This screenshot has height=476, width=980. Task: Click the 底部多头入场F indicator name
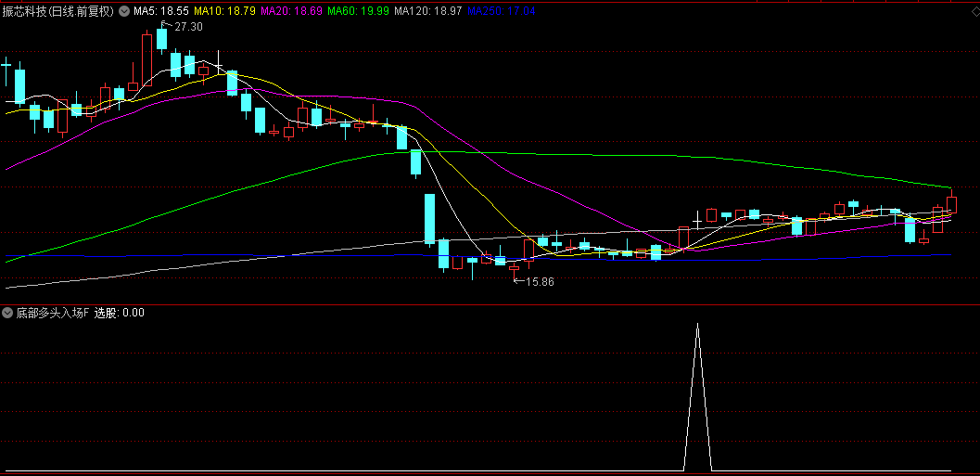53,313
